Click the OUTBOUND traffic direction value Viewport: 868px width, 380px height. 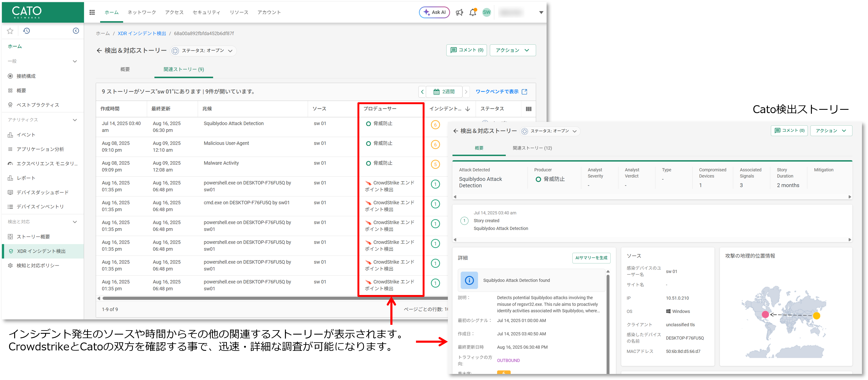coord(508,361)
